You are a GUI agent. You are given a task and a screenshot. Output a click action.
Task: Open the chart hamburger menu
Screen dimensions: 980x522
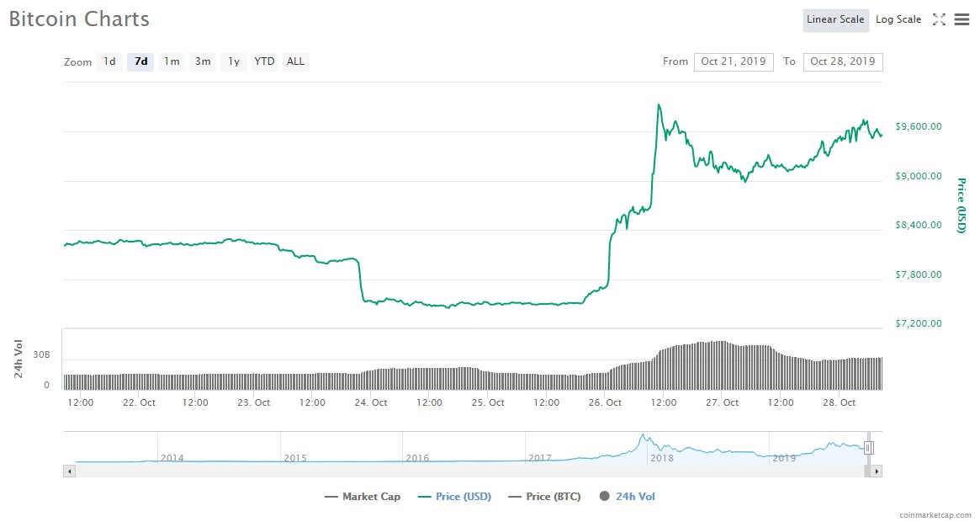(961, 19)
